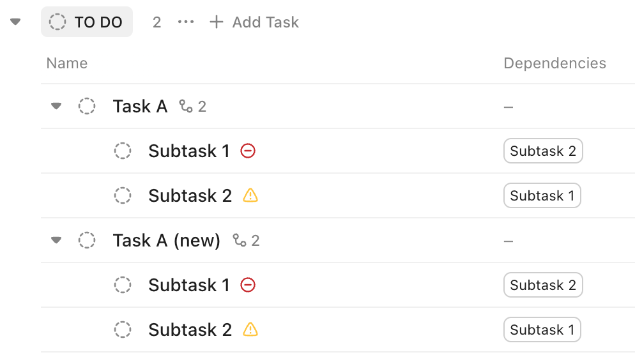Click the plus icon for Add Task
Image resolution: width=635 pixels, height=364 pixels.
coord(217,22)
